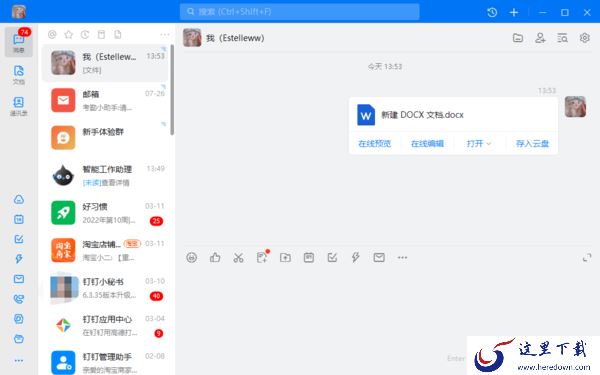This screenshot has width=600, height=375.
Task: Select the 我 (Estelleww) conversation
Action: [x=106, y=63]
